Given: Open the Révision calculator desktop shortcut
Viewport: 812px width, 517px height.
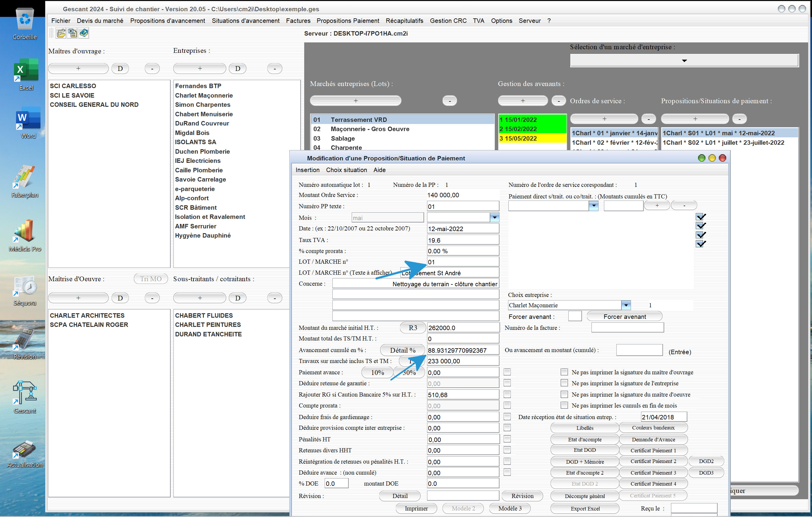Looking at the screenshot, I should pos(25,344).
